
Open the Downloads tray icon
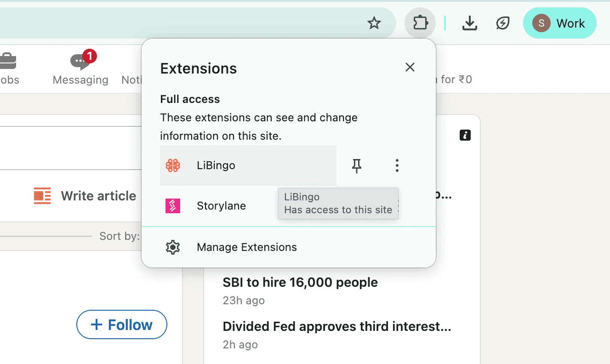469,23
